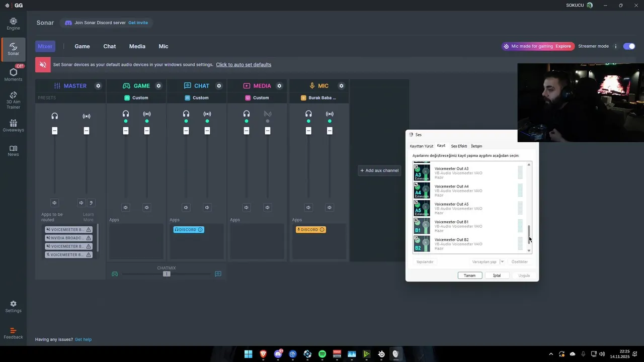The width and height of the screenshot is (644, 362).
Task: Toggle MIC stream output
Action: (330, 114)
